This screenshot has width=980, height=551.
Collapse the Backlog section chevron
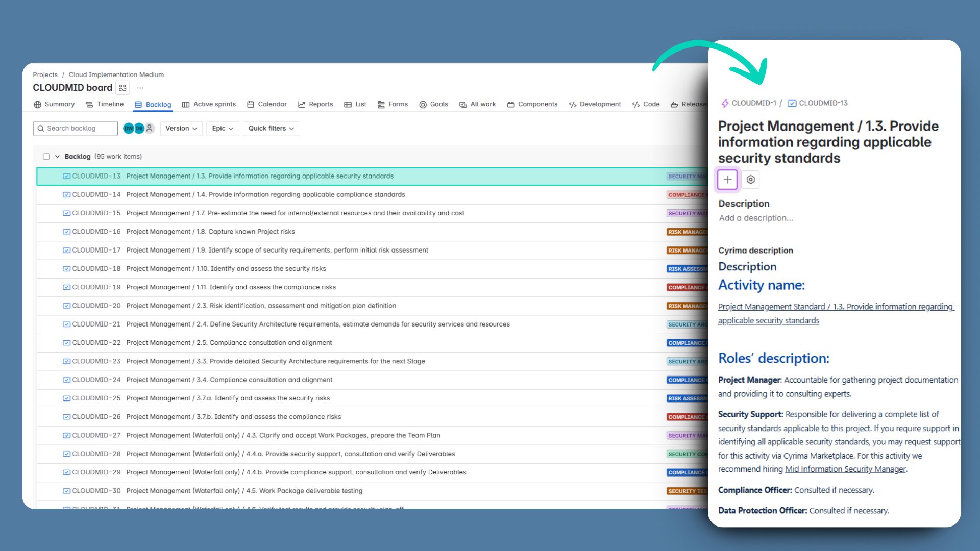pyautogui.click(x=57, y=157)
